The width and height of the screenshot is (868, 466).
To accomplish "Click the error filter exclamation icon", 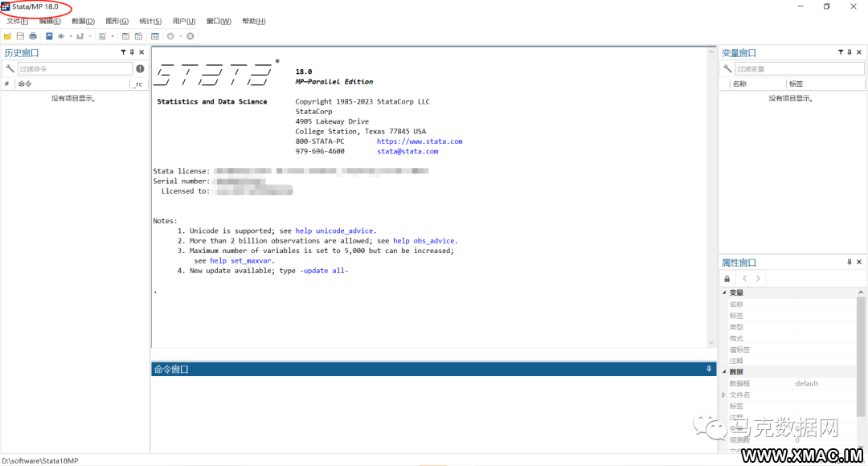I will (x=140, y=68).
